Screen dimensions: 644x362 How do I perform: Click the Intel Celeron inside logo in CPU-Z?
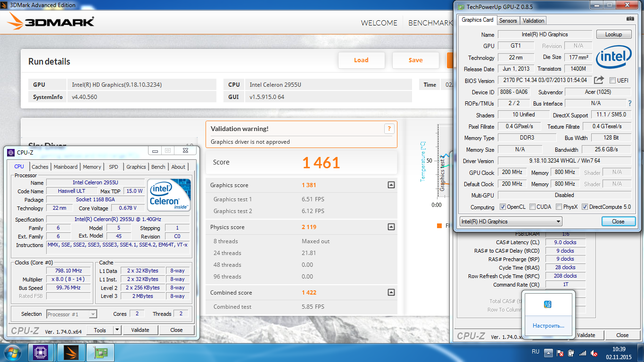coord(169,195)
